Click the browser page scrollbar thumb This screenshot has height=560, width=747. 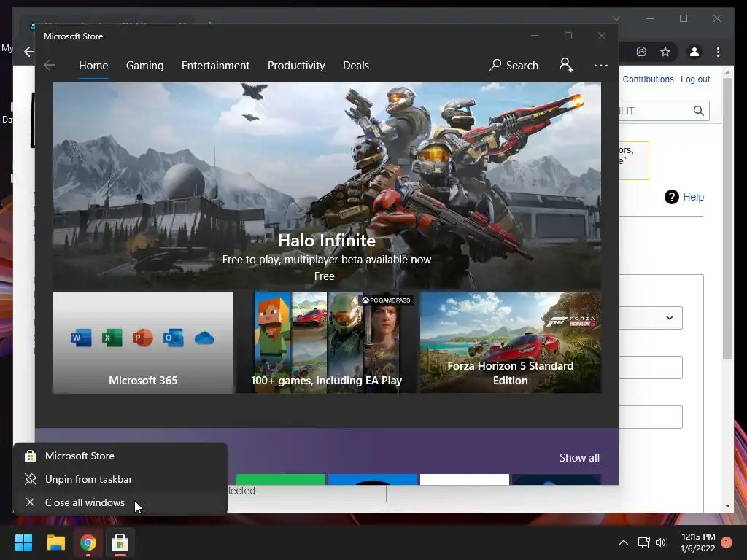[727, 218]
